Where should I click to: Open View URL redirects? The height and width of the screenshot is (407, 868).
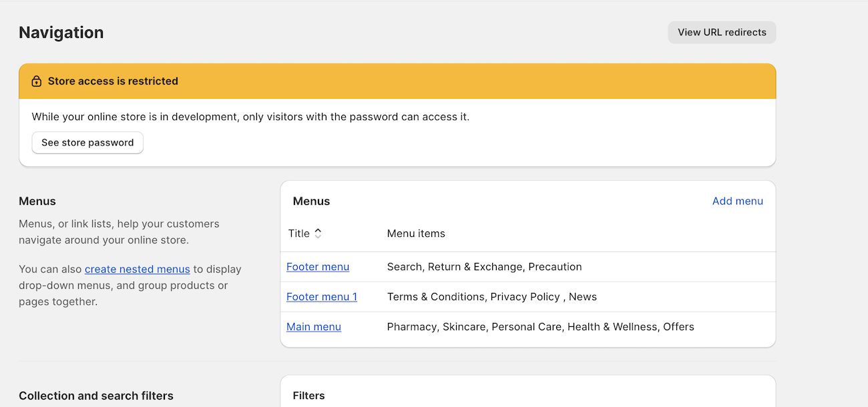(x=722, y=32)
